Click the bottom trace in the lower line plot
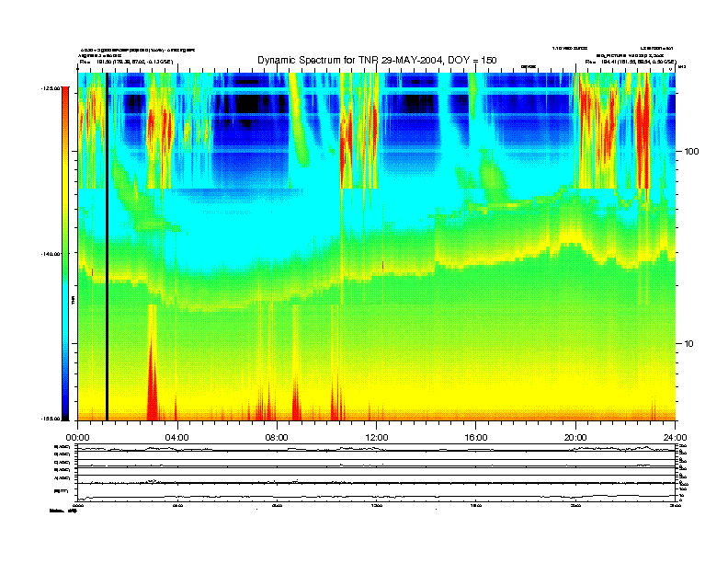This screenshot has height=563, width=728. click(x=377, y=497)
